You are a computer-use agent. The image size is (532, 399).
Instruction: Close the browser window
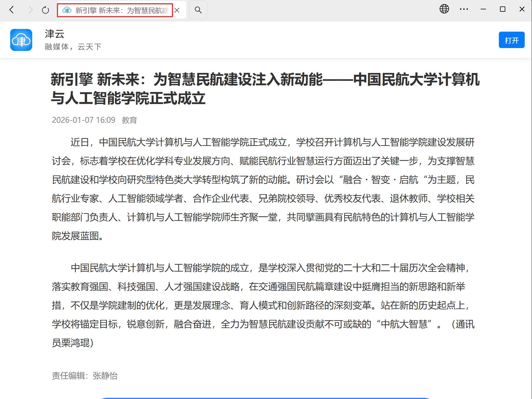point(522,9)
